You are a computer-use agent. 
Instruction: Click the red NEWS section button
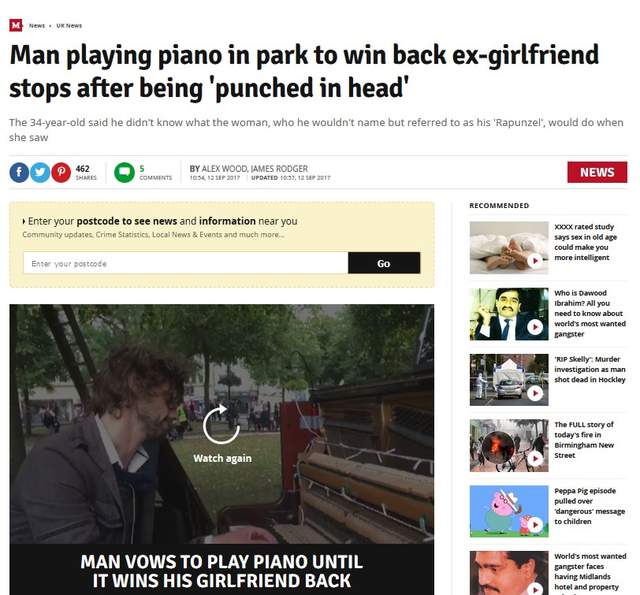click(x=597, y=172)
